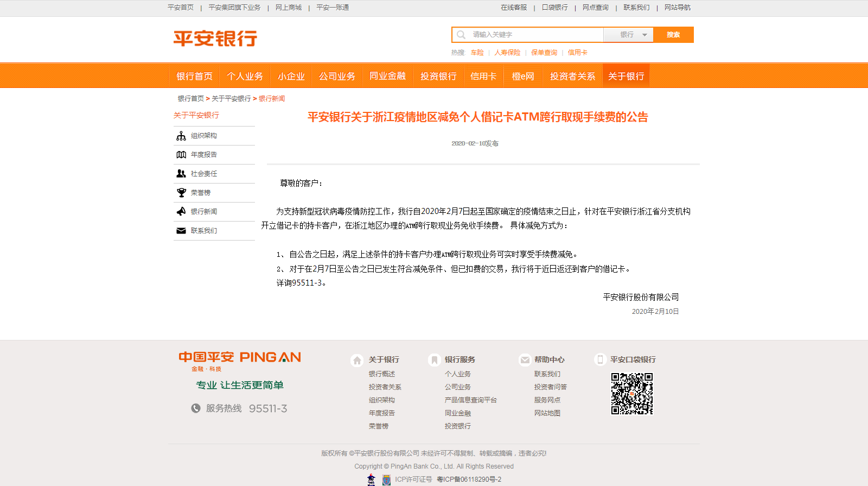868x486 pixels.
Task: Click the orange 搜索 button
Action: pyautogui.click(x=673, y=35)
